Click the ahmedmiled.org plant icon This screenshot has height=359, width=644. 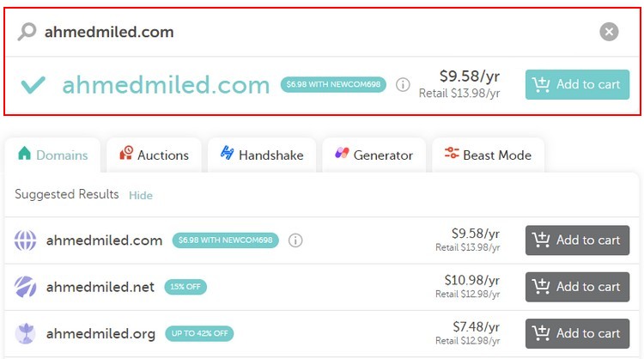click(26, 333)
